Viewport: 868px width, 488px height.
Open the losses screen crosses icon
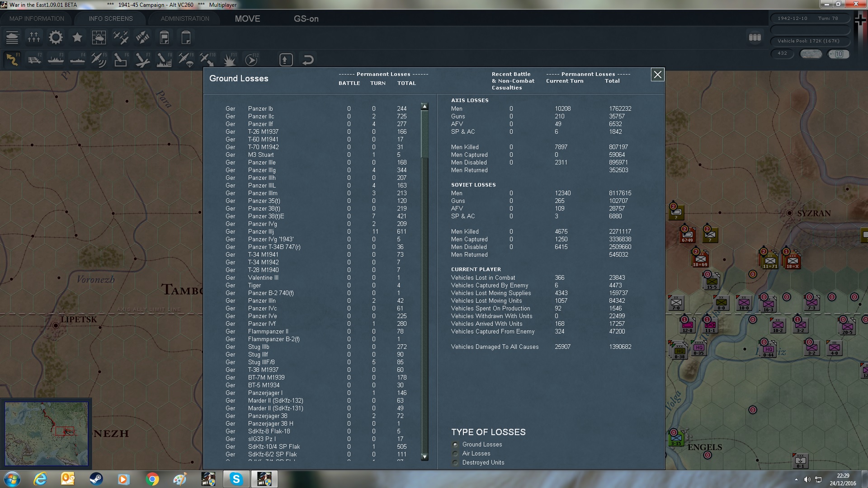click(34, 38)
